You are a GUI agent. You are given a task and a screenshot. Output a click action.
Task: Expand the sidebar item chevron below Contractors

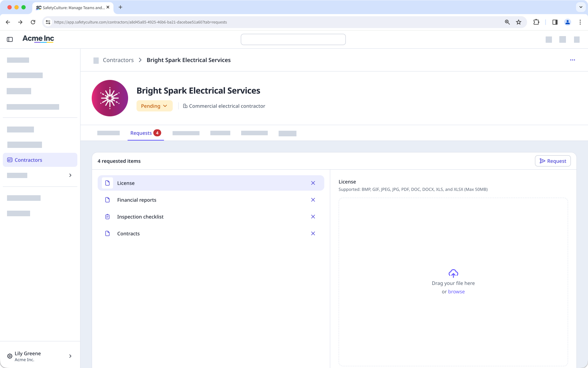(x=70, y=175)
